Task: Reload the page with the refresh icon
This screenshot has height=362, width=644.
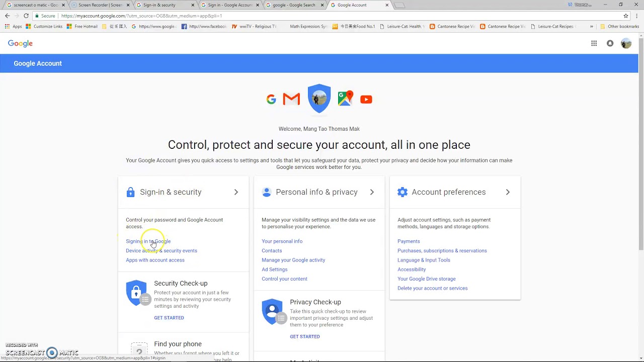Action: (x=26, y=16)
